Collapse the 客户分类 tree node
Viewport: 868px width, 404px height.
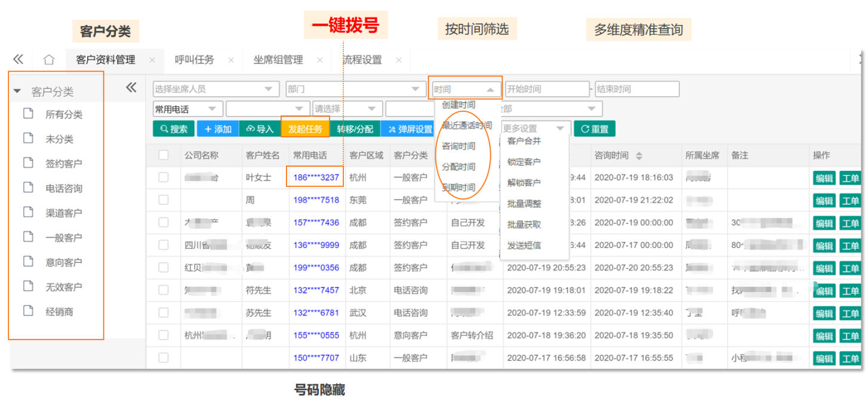click(17, 91)
